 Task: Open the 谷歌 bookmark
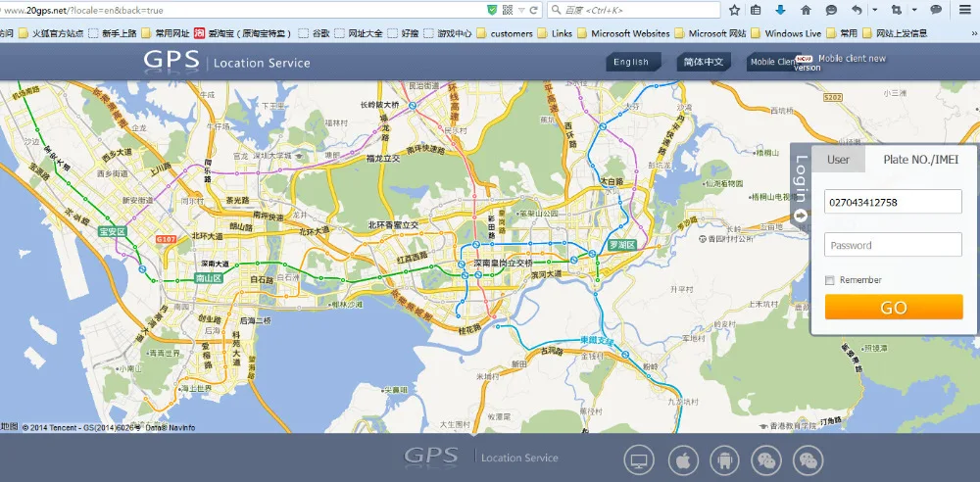pyautogui.click(x=314, y=33)
